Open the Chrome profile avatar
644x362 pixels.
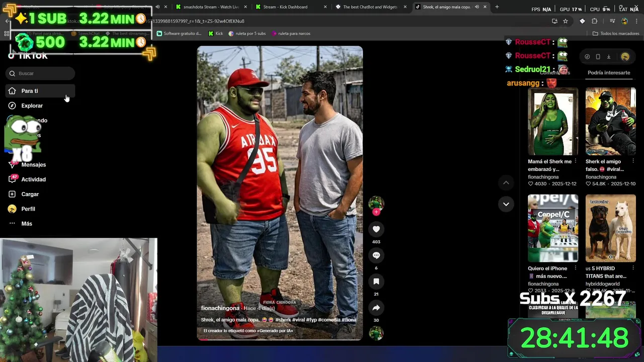[x=624, y=21]
